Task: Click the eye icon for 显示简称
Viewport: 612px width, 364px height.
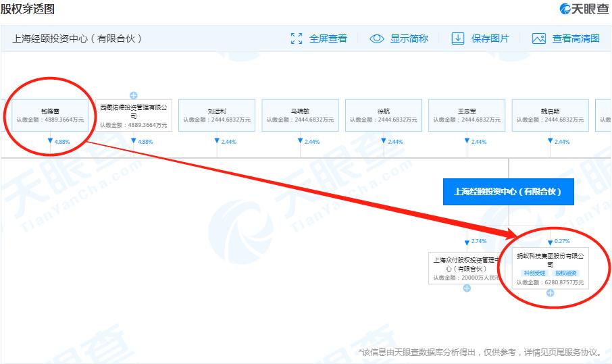Action: (377, 38)
